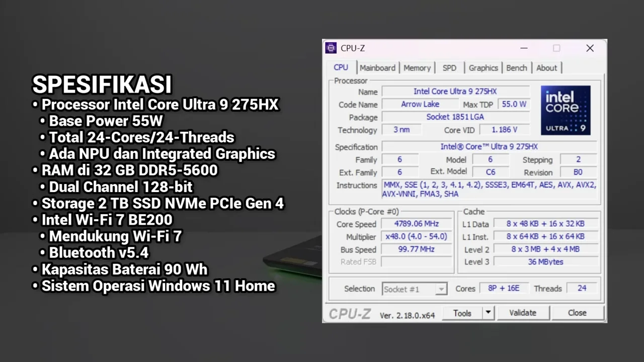Open the Memory tab
Screen dimensions: 644x362
[x=417, y=67]
